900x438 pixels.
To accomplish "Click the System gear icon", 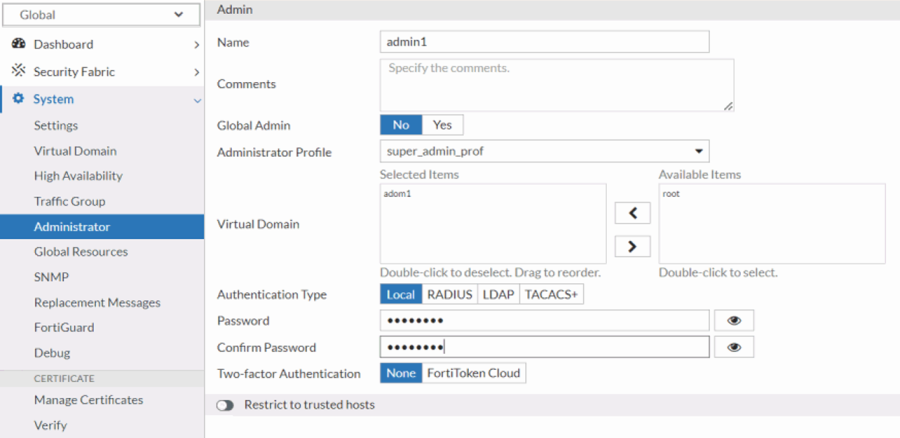I will (x=18, y=99).
